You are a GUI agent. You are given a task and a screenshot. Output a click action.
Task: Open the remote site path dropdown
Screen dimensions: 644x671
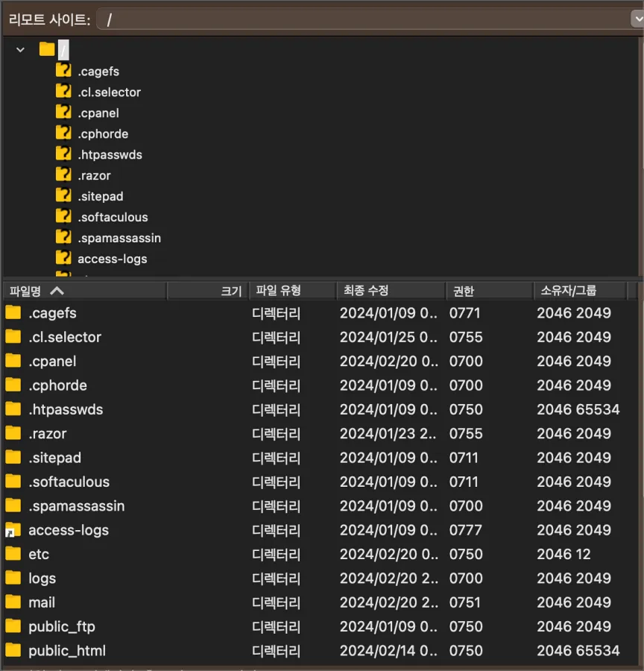[634, 19]
